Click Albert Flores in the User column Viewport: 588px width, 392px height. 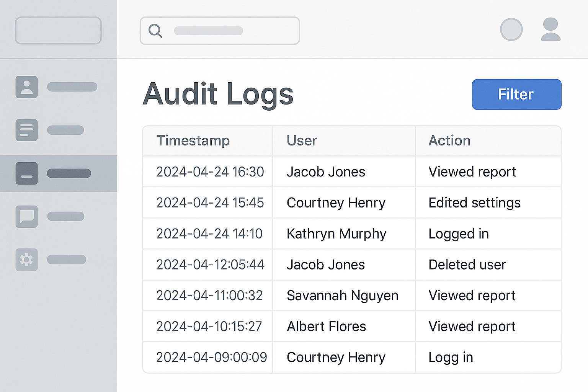[326, 327]
